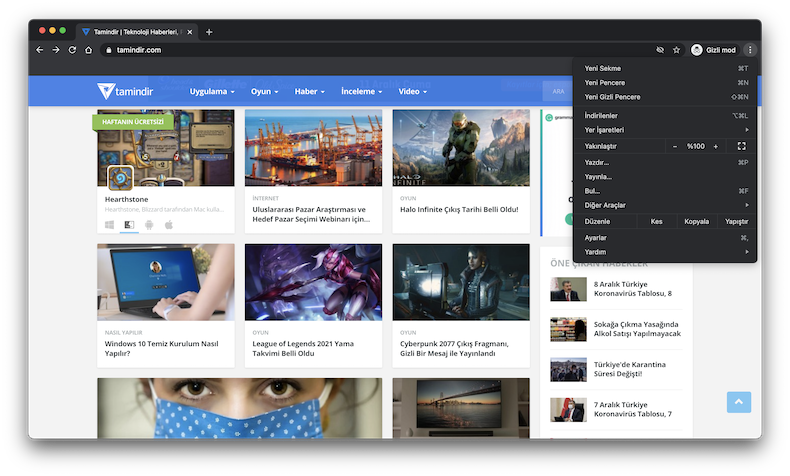Expand the Video dropdown
Screen dimensions: 790x476
pyautogui.click(x=413, y=91)
